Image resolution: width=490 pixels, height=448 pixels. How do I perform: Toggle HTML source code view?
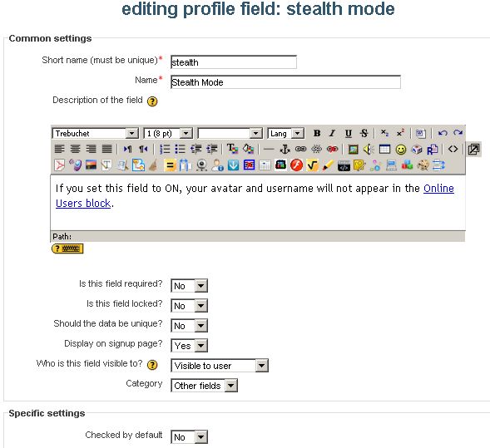453,150
